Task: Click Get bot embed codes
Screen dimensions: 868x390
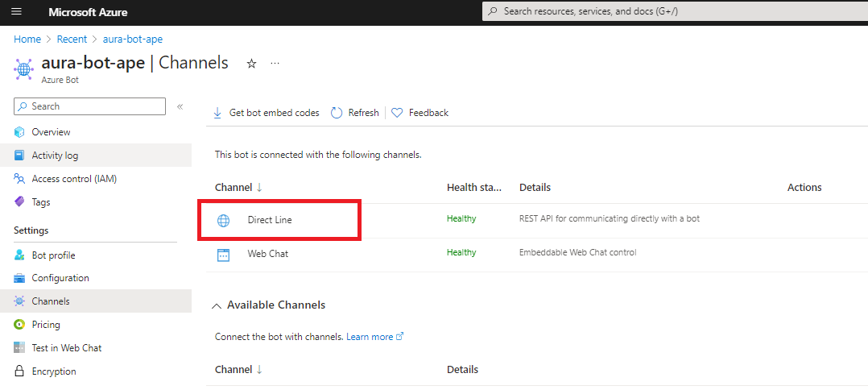Action: pos(274,113)
